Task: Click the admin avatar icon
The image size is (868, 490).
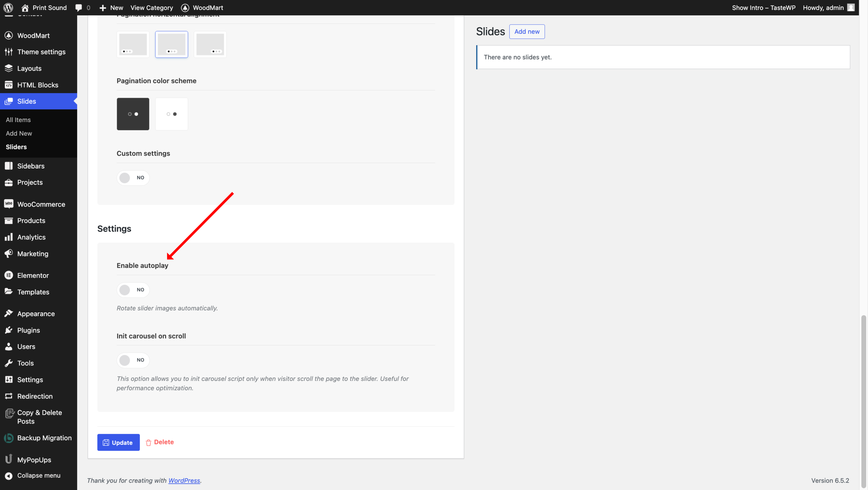Action: [x=851, y=7]
